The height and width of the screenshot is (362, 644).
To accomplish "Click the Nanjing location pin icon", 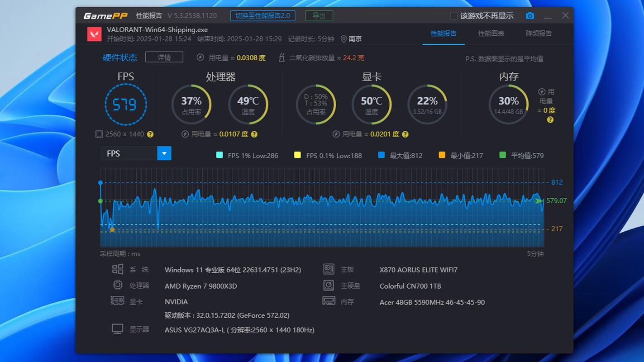I will (343, 39).
